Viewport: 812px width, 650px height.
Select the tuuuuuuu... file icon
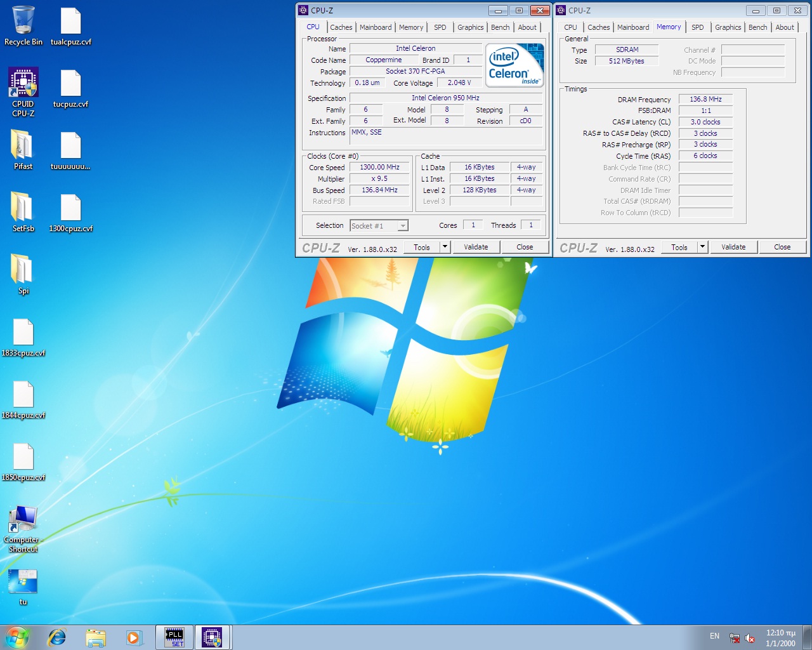click(x=70, y=150)
